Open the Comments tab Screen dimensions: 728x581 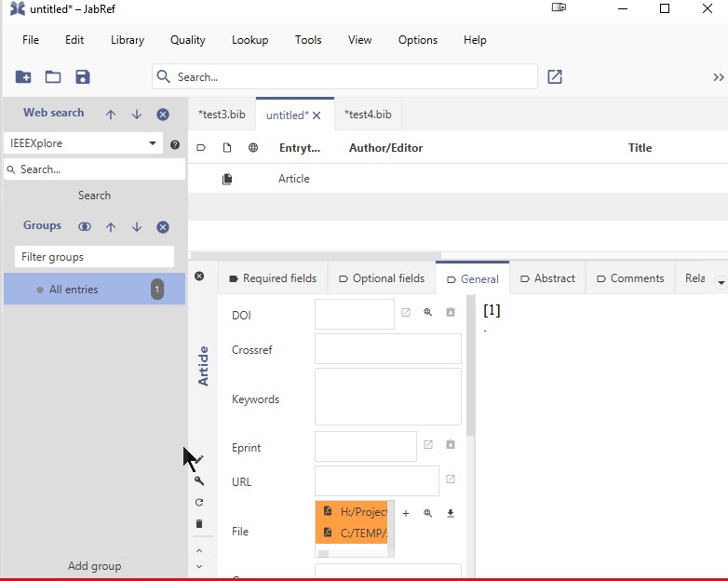tap(630, 278)
